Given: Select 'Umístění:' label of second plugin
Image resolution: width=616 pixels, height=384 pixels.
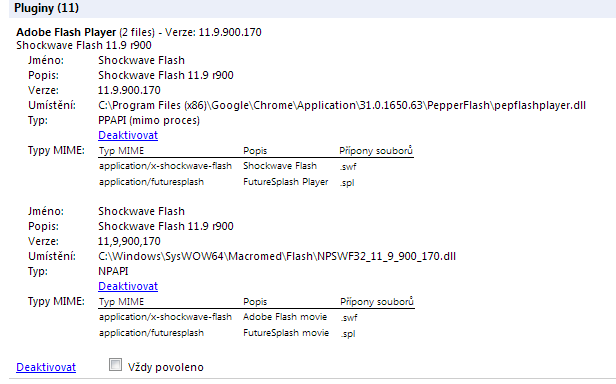Looking at the screenshot, I should pyautogui.click(x=52, y=256).
